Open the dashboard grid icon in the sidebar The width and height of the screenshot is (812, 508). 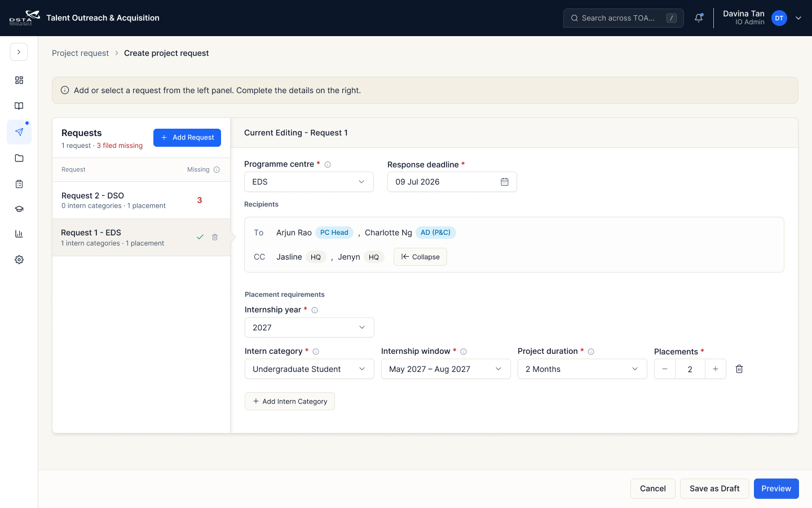pyautogui.click(x=19, y=80)
